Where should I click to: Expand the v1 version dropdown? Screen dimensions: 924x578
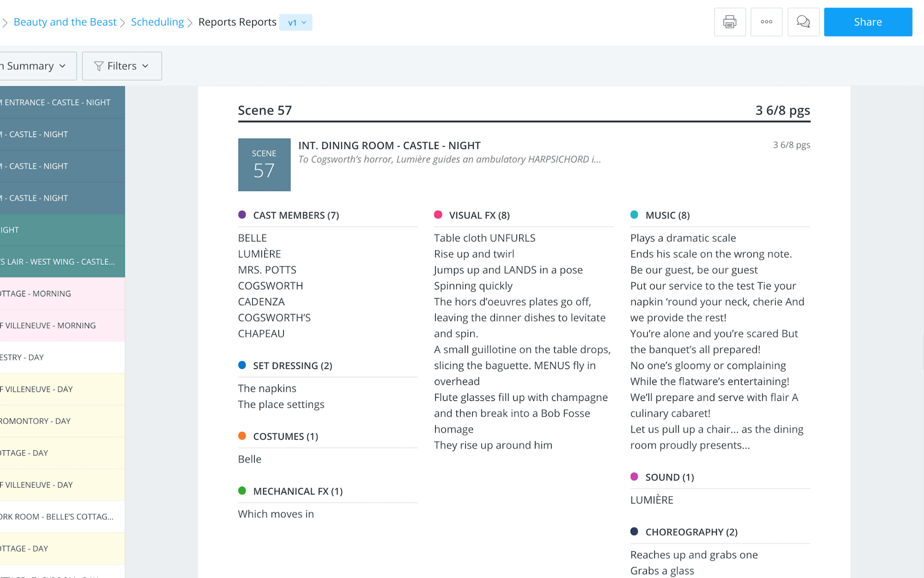pyautogui.click(x=296, y=22)
